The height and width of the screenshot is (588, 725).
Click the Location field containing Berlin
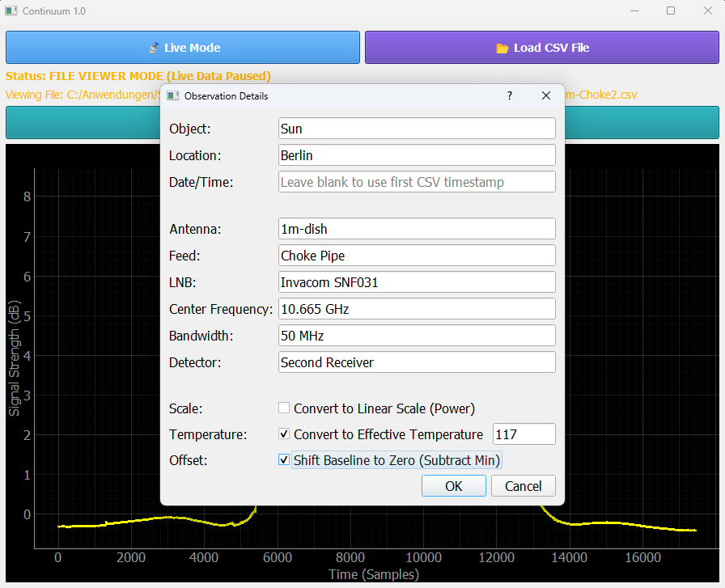coord(417,155)
